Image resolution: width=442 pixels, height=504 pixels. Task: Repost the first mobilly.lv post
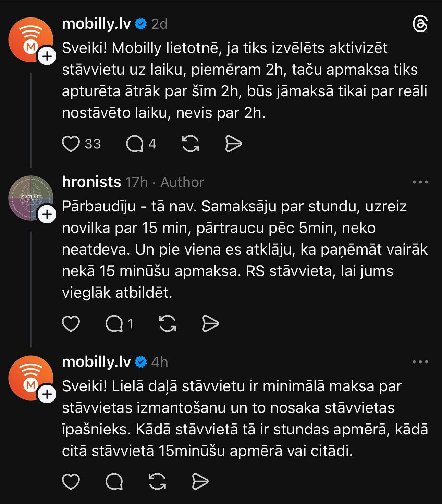(190, 144)
